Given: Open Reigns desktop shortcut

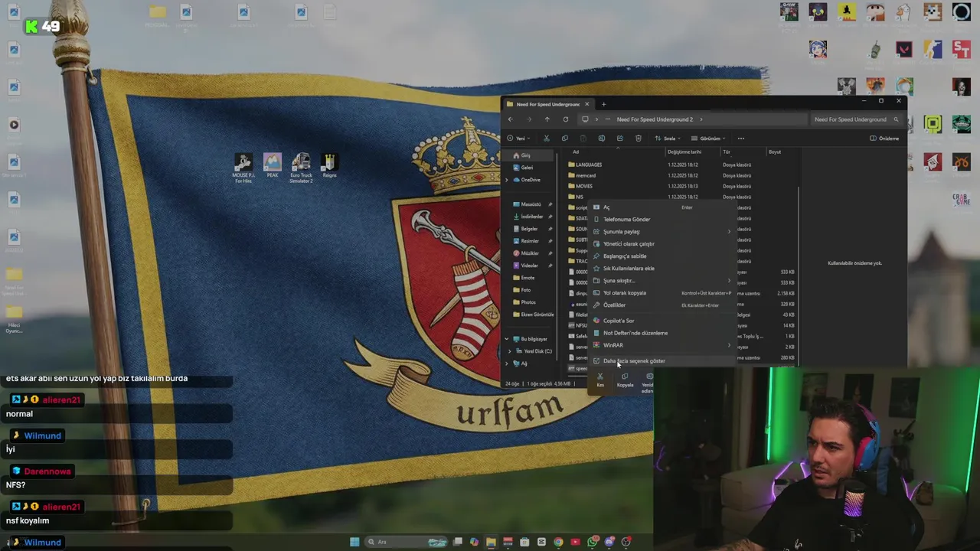Looking at the screenshot, I should click(329, 165).
